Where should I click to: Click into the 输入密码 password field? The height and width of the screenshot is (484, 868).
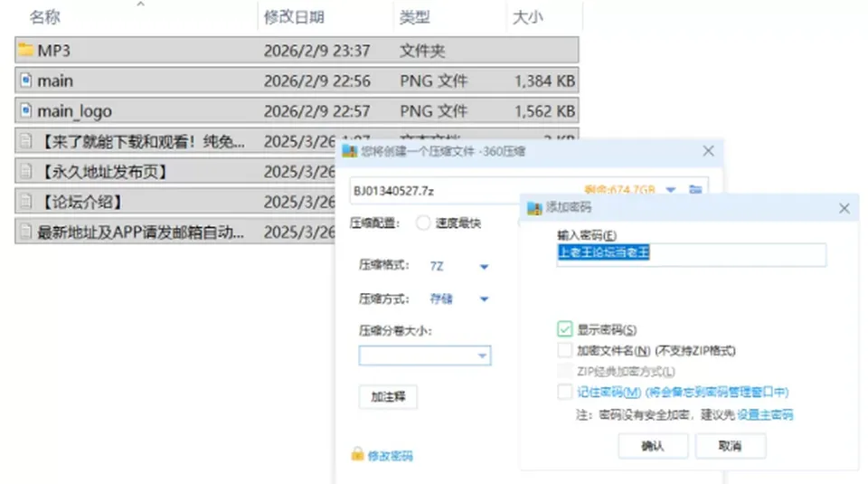click(x=692, y=254)
